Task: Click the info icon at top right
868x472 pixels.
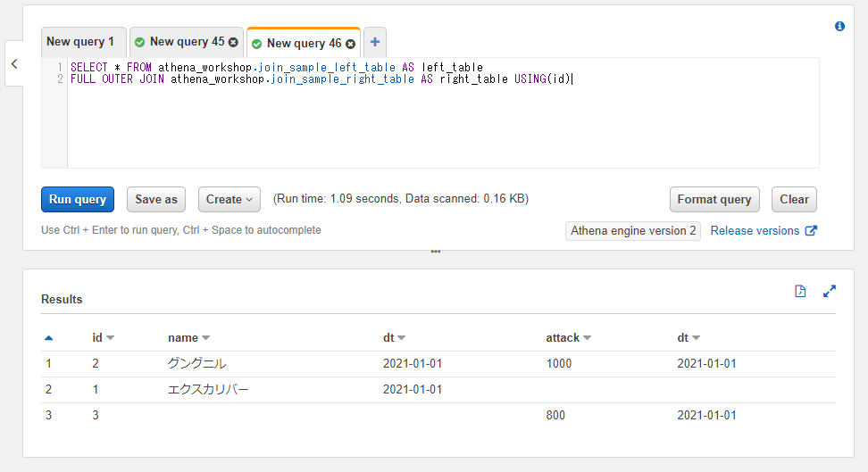Action: pyautogui.click(x=839, y=26)
